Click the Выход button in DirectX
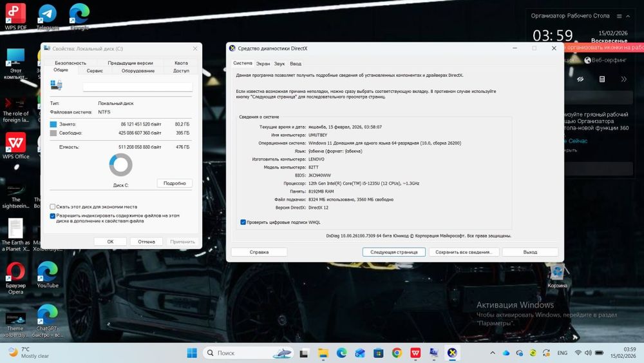 (x=530, y=252)
